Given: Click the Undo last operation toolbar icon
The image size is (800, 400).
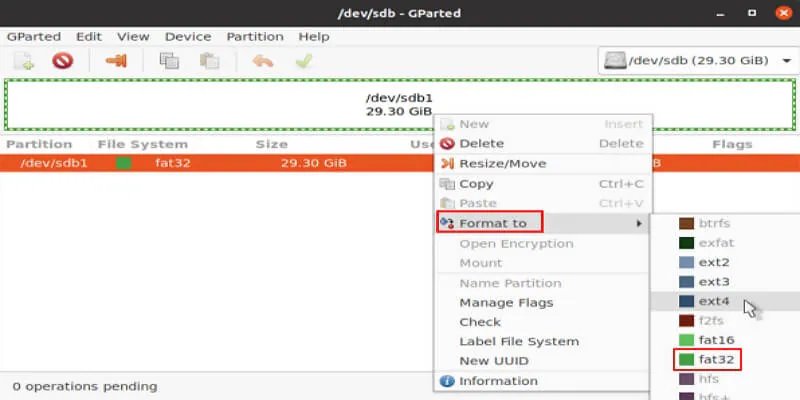Looking at the screenshot, I should (263, 61).
